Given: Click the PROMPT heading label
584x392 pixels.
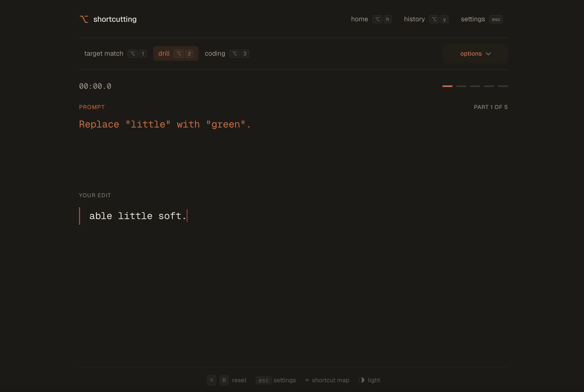Looking at the screenshot, I should [92, 107].
